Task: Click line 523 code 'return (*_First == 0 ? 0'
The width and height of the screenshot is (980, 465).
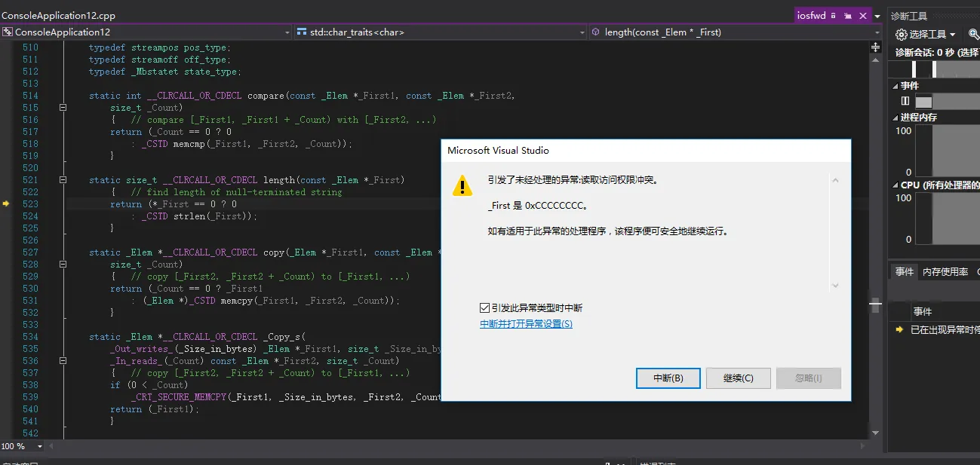Action: [x=174, y=204]
